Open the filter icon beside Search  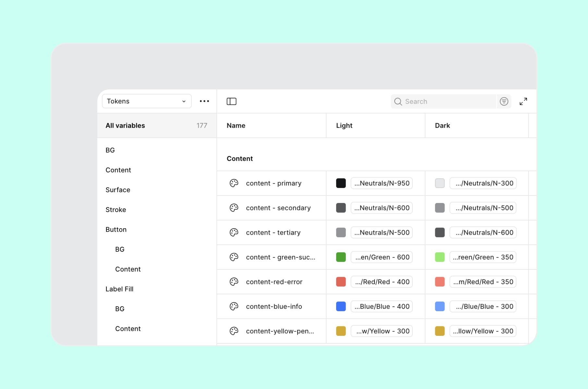[x=504, y=101]
